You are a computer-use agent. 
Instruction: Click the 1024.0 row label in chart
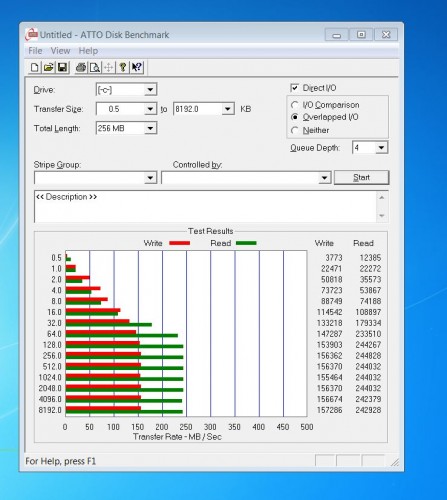pyautogui.click(x=50, y=377)
